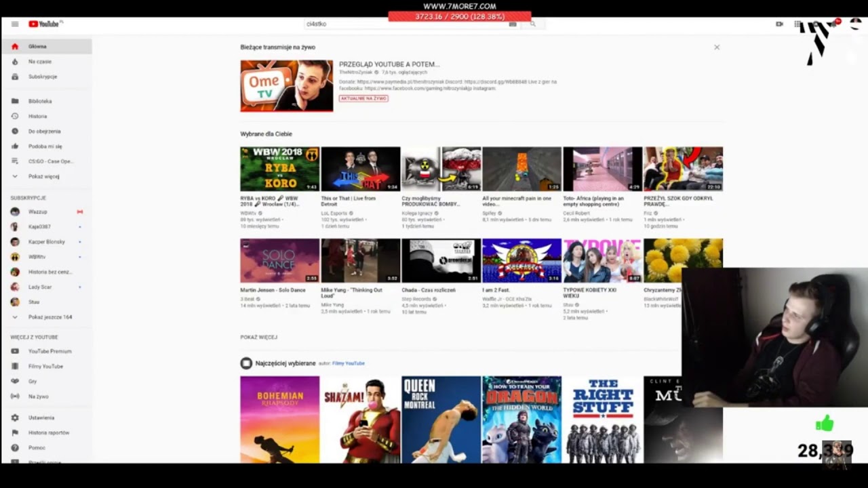Open Historia raportów flag icon

click(15, 432)
